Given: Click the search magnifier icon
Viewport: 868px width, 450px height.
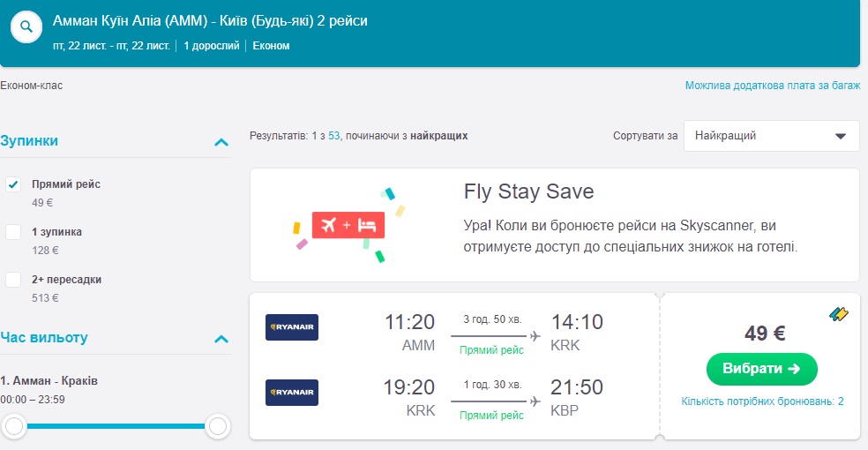Looking at the screenshot, I should (x=27, y=27).
